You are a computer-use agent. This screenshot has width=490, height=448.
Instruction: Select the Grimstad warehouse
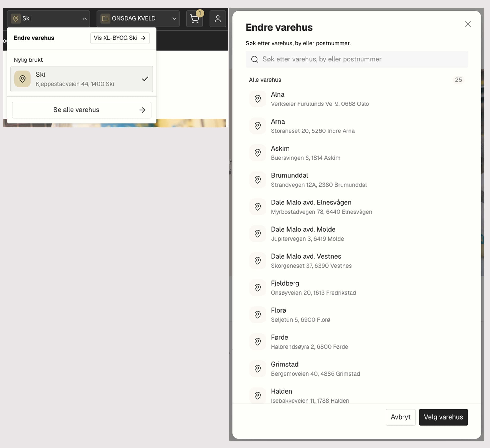(x=357, y=369)
